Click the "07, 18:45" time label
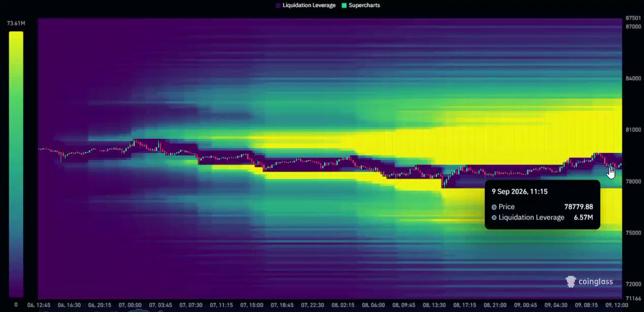Viewport: 644px width, 312px height. tap(283, 304)
